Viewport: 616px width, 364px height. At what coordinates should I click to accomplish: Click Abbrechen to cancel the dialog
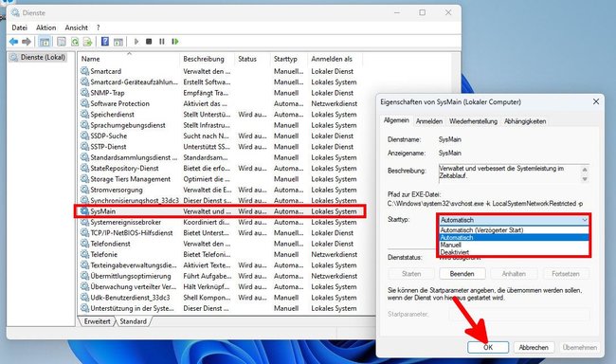[x=534, y=348]
